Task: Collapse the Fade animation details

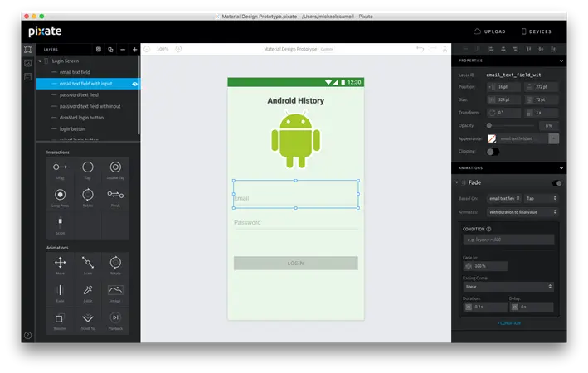Action: (x=457, y=182)
